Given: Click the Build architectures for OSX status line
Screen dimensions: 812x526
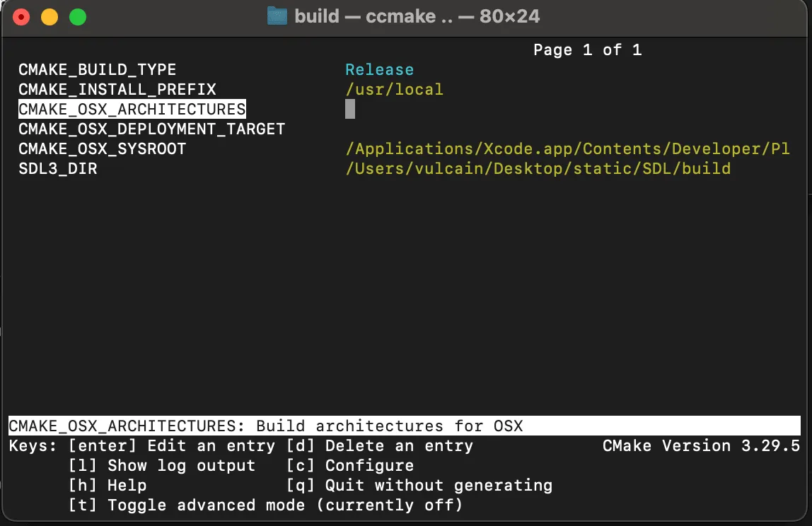Looking at the screenshot, I should (405, 426).
